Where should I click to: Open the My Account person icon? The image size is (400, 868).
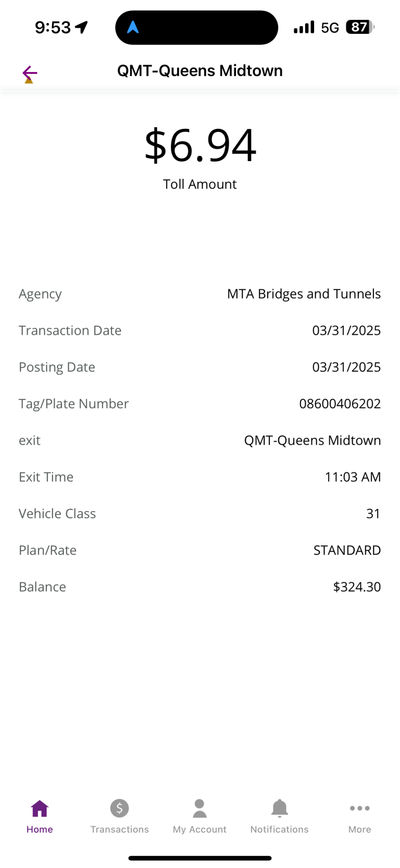pos(199,809)
